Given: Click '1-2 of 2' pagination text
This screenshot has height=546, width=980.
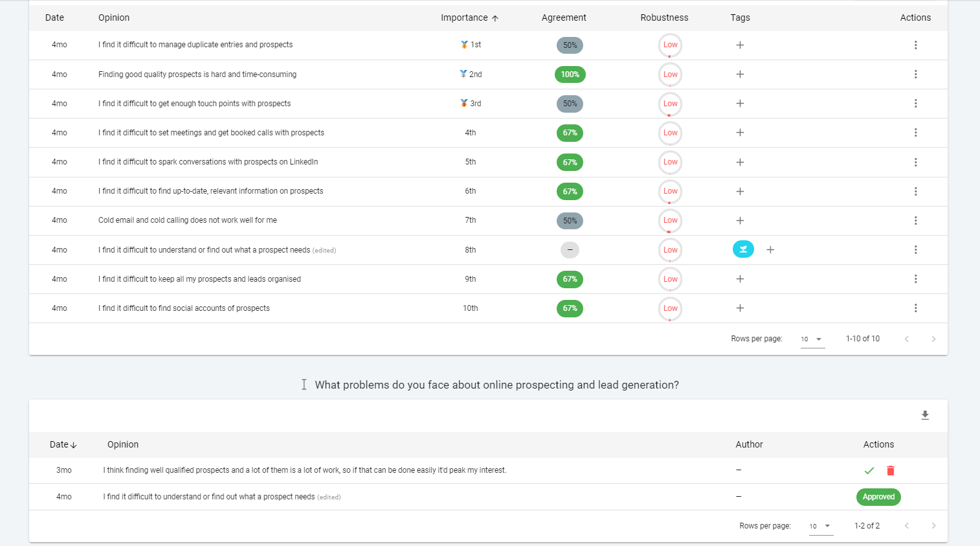Looking at the screenshot, I should [867, 526].
